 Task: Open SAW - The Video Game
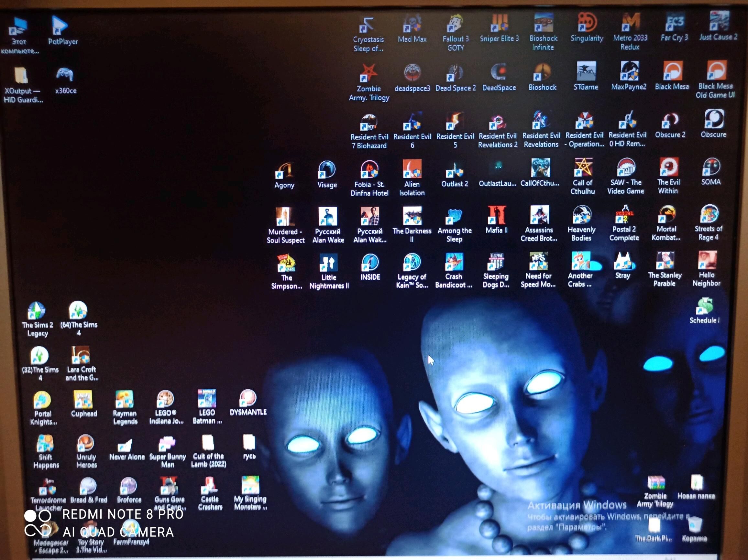[x=626, y=167]
